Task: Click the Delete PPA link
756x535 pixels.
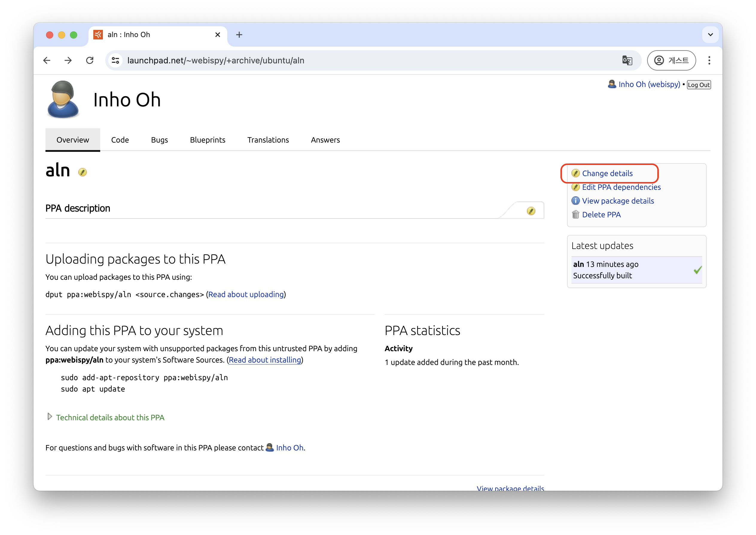Action: click(601, 215)
